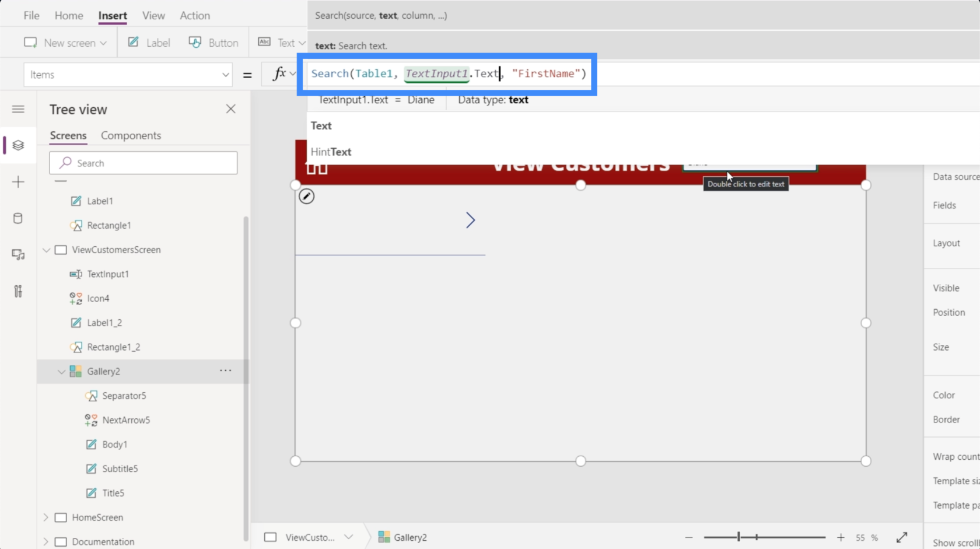Fit canvas to window icon

902,537
